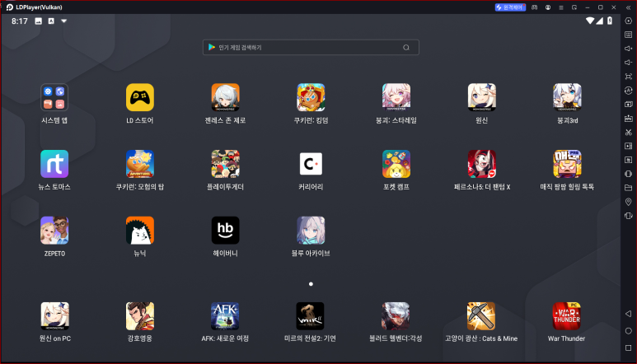Viewport: 637px width, 364px height.
Task: Increase volume using sidebar speaker plus
Action: [x=629, y=49]
